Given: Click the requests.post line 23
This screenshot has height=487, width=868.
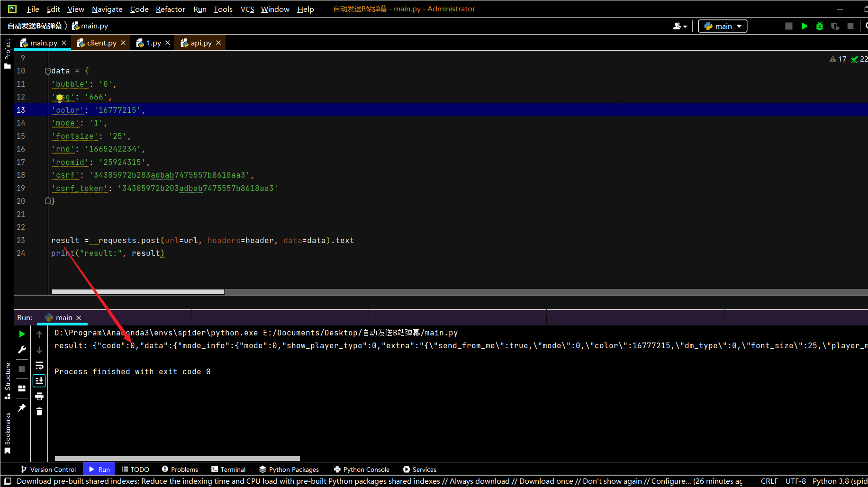Looking at the screenshot, I should [x=202, y=240].
